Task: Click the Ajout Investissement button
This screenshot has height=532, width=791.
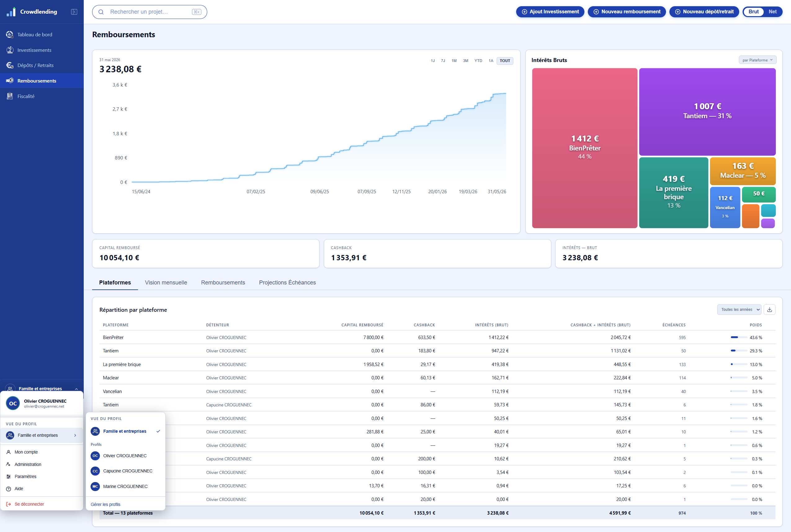Action: [x=550, y=11]
